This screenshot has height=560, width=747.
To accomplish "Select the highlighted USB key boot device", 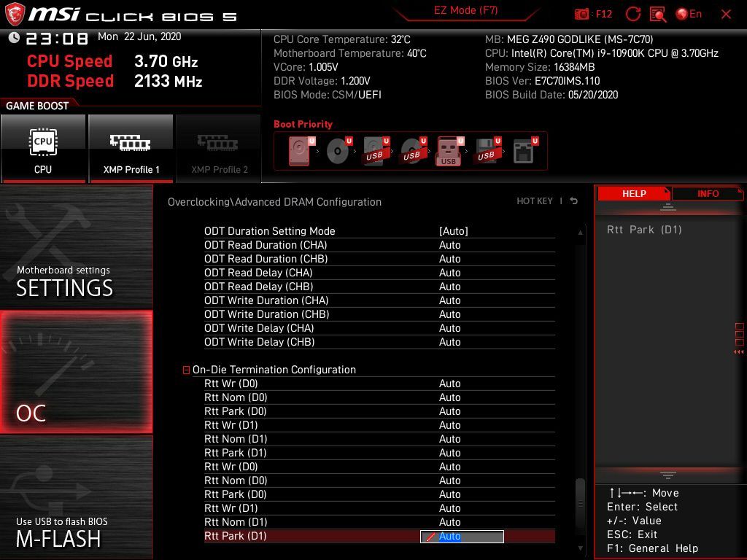I will point(449,152).
